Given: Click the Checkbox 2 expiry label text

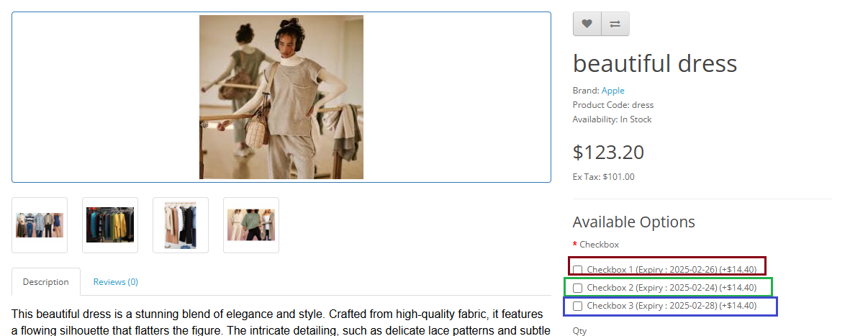Looking at the screenshot, I should (x=671, y=288).
